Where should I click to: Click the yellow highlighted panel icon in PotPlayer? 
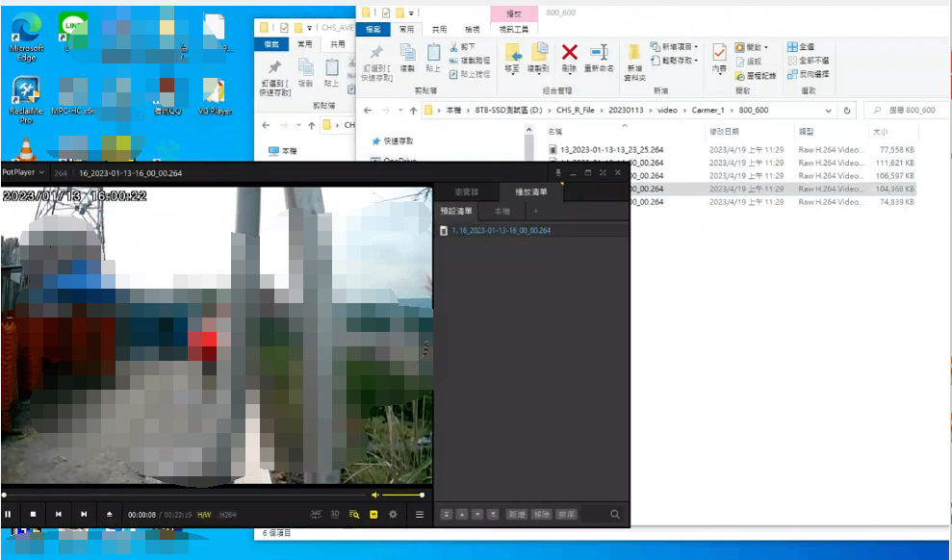(x=373, y=514)
